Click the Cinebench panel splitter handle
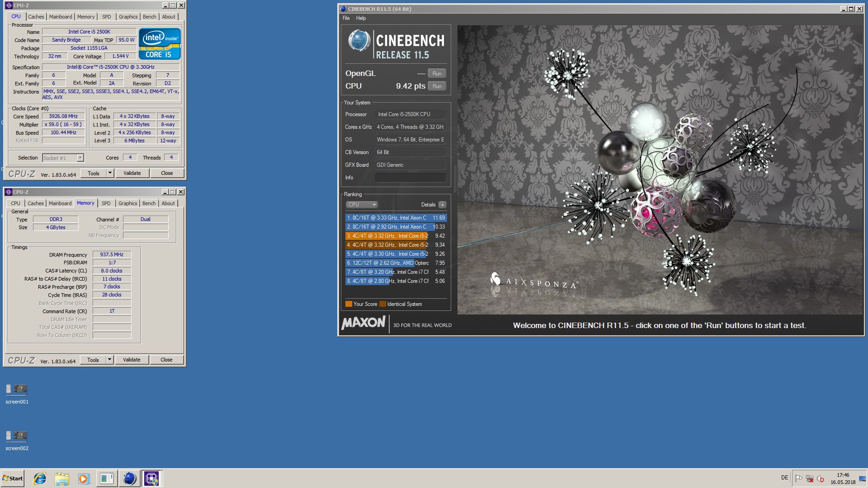Viewport: 868px width, 488px height. (454, 179)
